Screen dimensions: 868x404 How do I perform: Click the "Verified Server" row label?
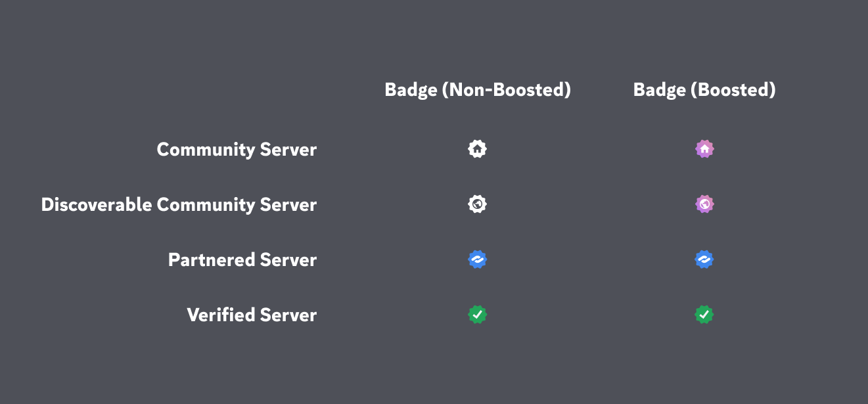(252, 315)
